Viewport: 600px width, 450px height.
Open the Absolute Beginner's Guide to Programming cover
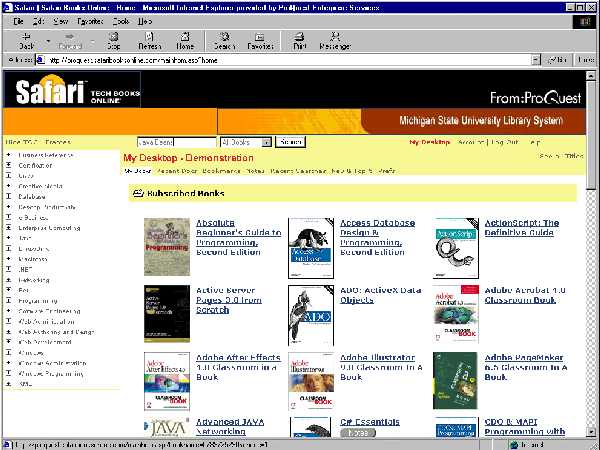pos(167,247)
